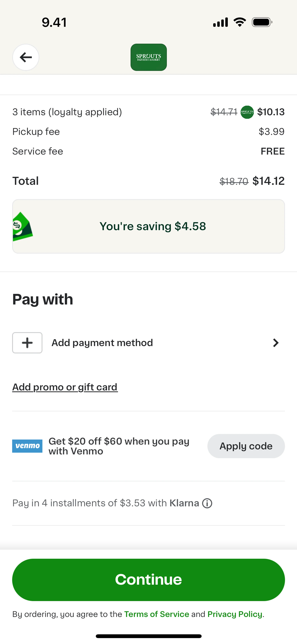The width and height of the screenshot is (297, 644).
Task: Tap the battery icon in status bar
Action: (262, 22)
